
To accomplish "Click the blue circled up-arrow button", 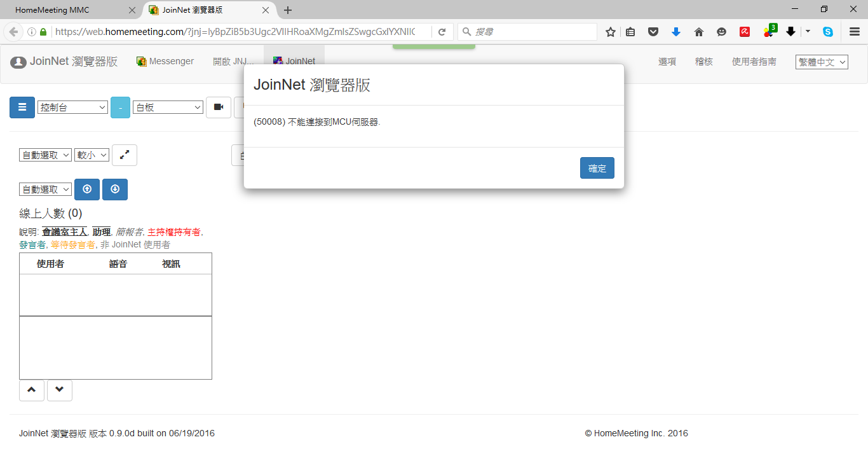I will (87, 190).
